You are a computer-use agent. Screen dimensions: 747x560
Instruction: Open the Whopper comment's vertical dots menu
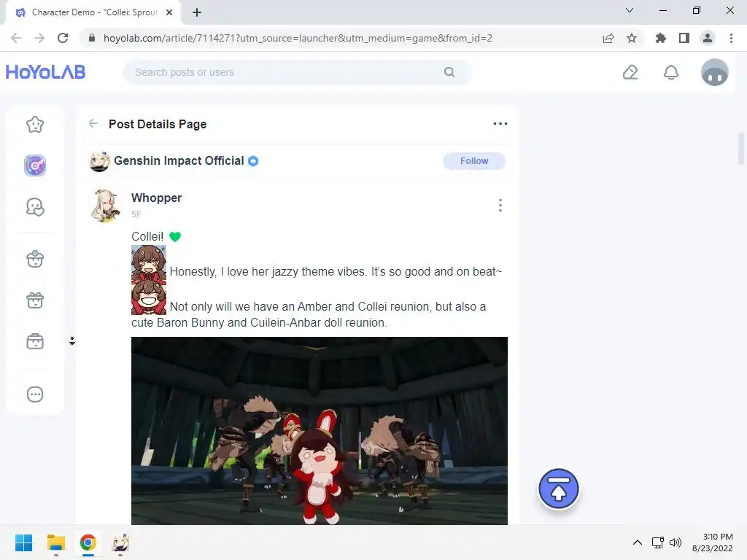coord(500,205)
